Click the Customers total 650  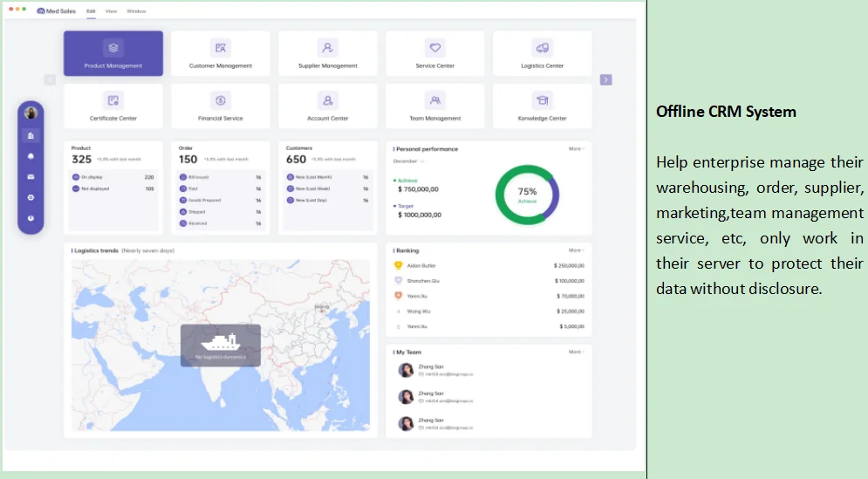pyautogui.click(x=296, y=160)
